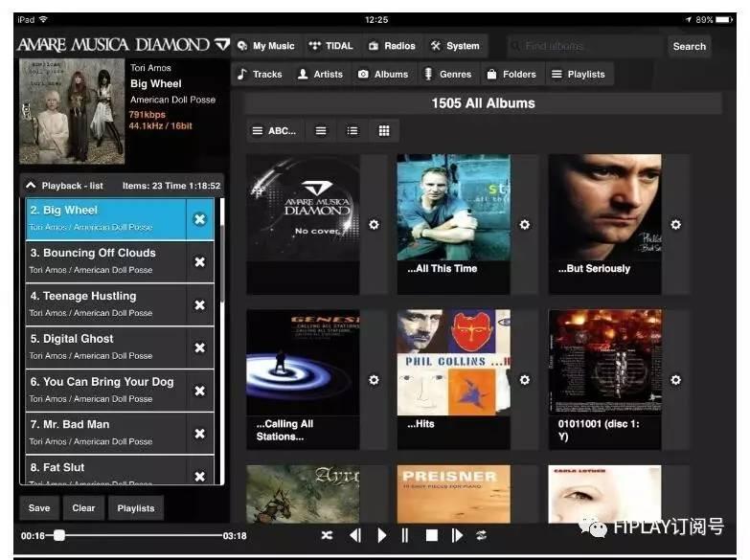Skip to the next track
Screen dimensions: 750x560
coord(457,535)
